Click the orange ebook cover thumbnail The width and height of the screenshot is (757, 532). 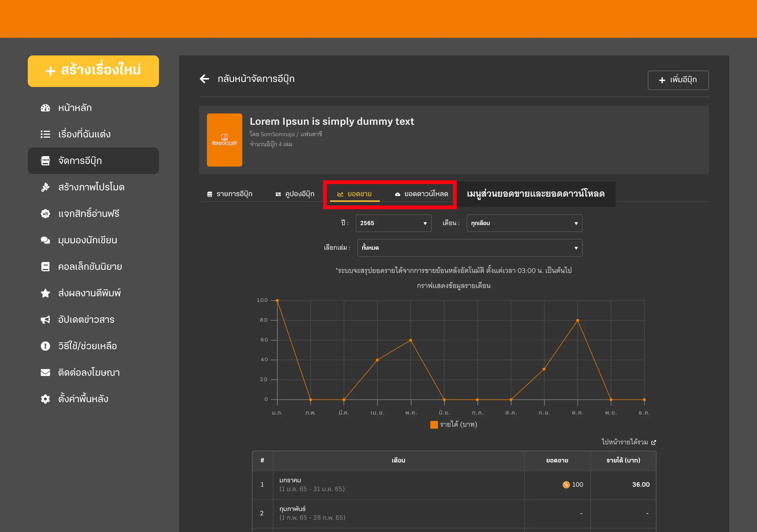click(225, 140)
